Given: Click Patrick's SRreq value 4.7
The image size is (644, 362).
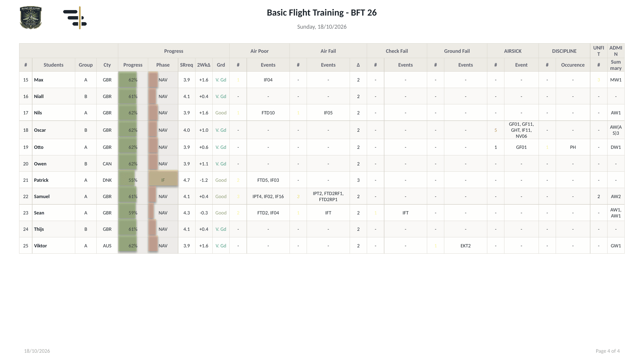Looking at the screenshot, I should [x=187, y=180].
